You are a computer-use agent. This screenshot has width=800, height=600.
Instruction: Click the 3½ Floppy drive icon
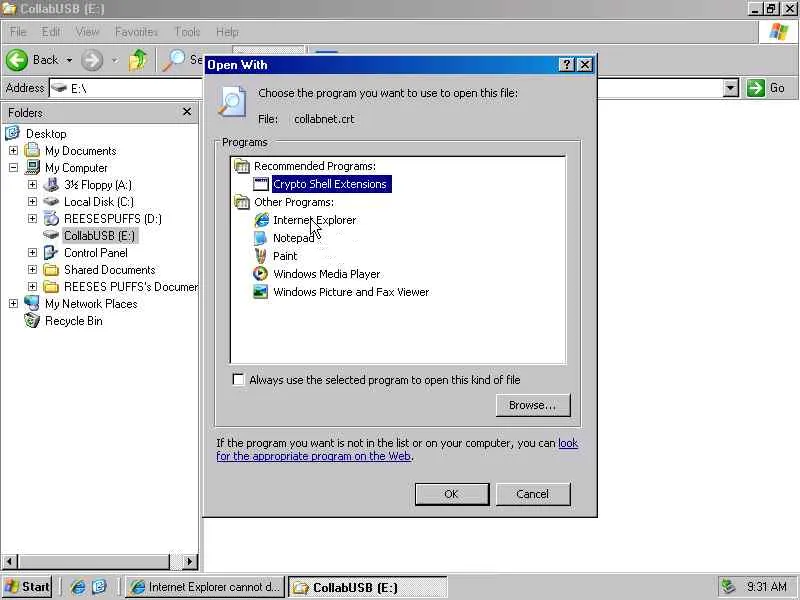pos(51,185)
